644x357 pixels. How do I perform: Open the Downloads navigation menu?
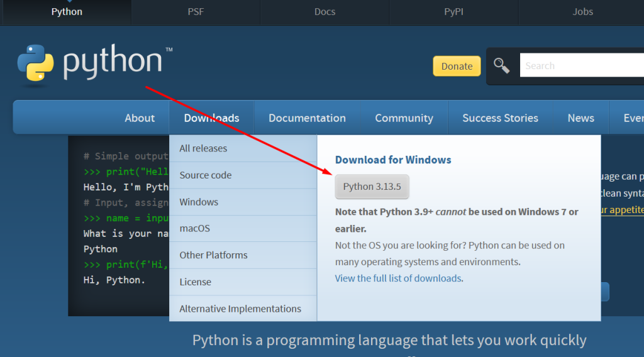tap(211, 118)
